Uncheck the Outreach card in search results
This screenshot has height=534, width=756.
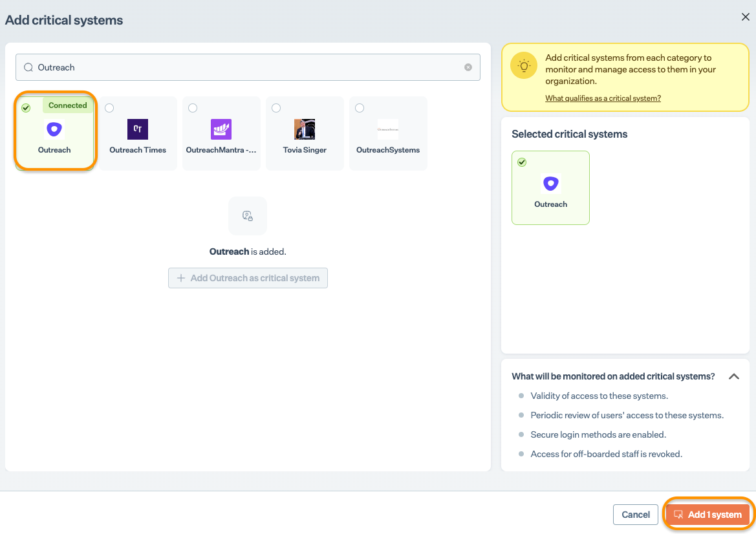pyautogui.click(x=26, y=108)
